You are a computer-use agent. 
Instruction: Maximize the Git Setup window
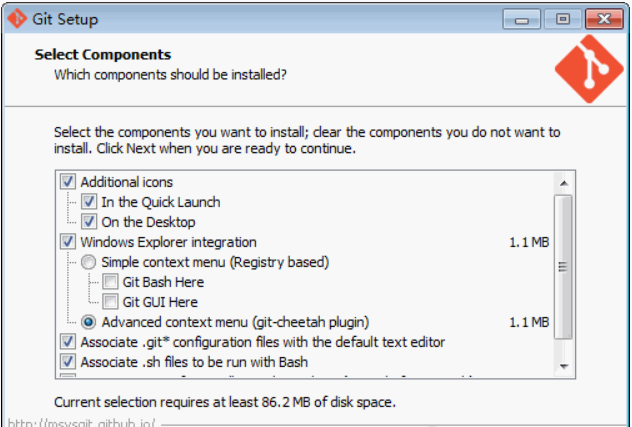[562, 18]
